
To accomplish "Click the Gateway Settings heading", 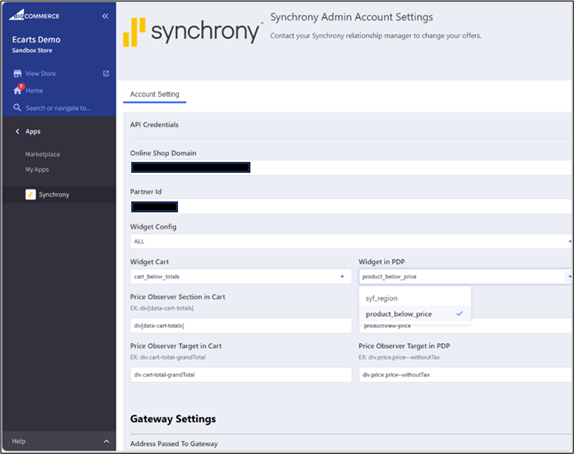I will coord(173,419).
